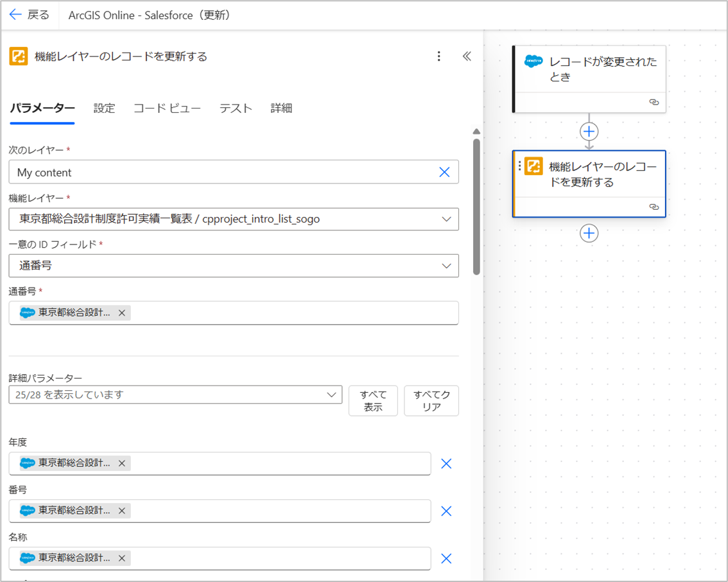
Task: Click the Salesforce cloud icon in 年度 token
Action: point(28,463)
